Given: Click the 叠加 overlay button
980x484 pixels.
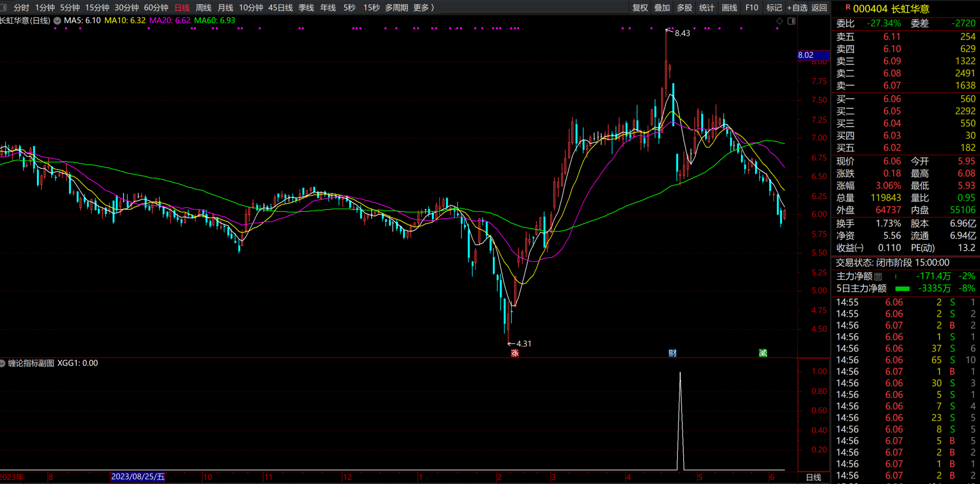Looking at the screenshot, I should click(x=662, y=8).
